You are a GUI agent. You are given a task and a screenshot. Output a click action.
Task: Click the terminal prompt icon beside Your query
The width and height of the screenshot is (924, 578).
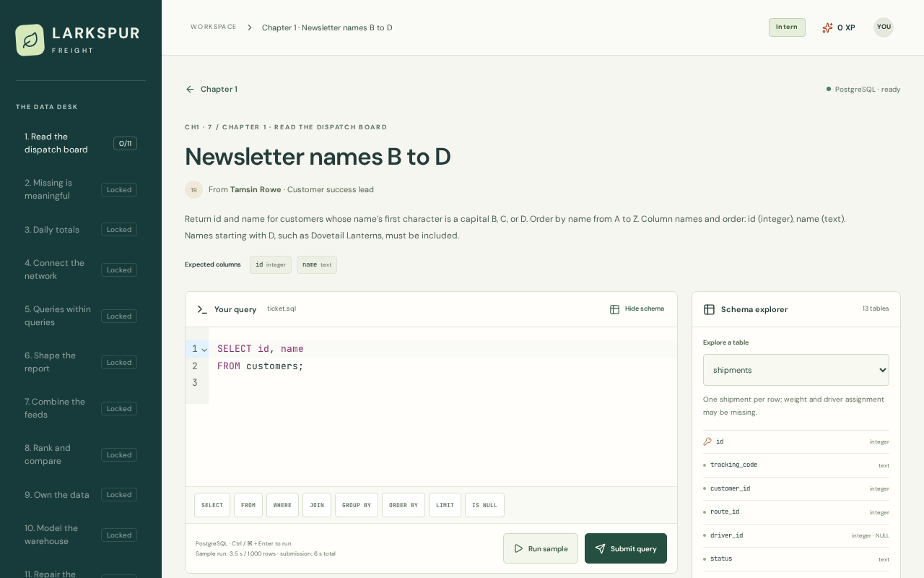(202, 309)
